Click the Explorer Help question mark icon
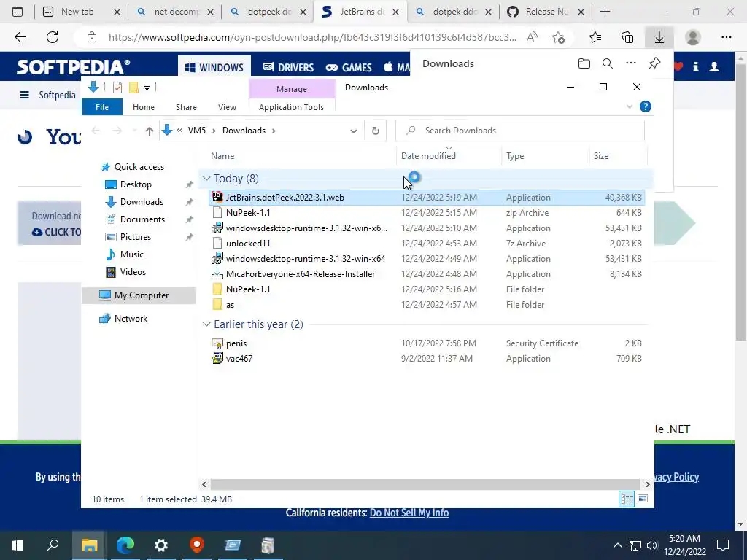Viewport: 747px width, 560px height. (646, 106)
